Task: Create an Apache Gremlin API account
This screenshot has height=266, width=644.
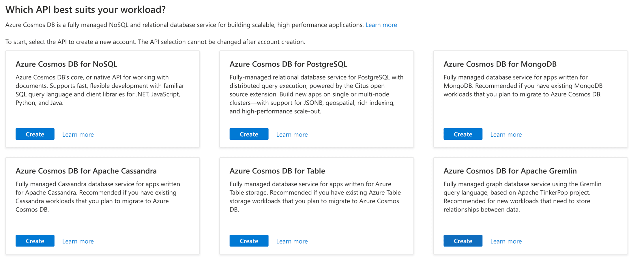Action: 463,241
